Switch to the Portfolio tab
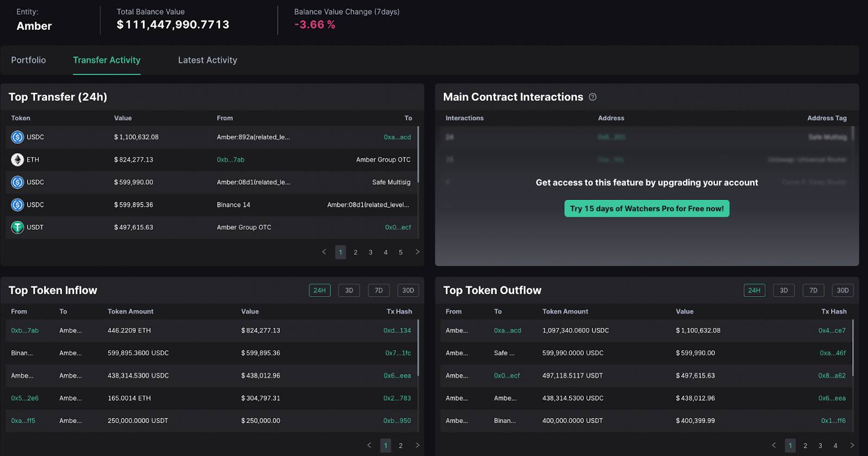Viewport: 868px width, 456px height. (x=29, y=60)
